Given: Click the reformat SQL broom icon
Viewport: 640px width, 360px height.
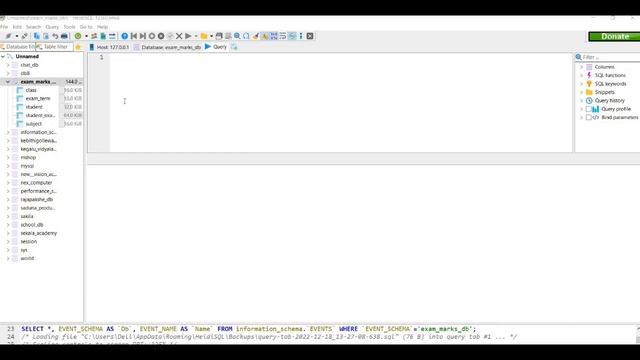Looking at the screenshot, I should coord(256,36).
